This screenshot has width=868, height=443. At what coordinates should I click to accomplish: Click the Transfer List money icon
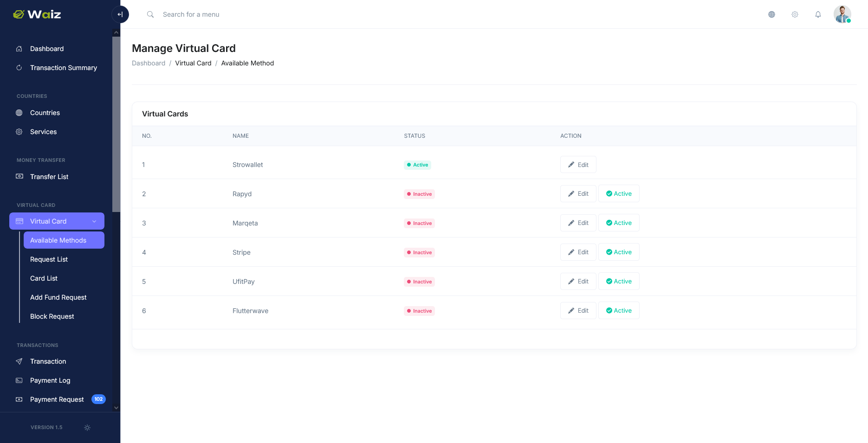click(x=19, y=177)
